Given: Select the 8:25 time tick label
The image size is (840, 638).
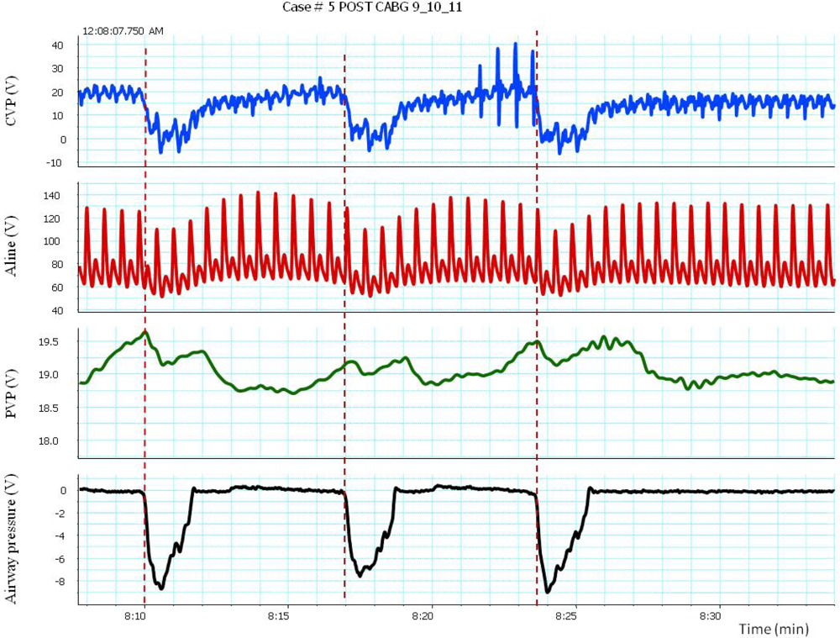Looking at the screenshot, I should click(x=566, y=615).
